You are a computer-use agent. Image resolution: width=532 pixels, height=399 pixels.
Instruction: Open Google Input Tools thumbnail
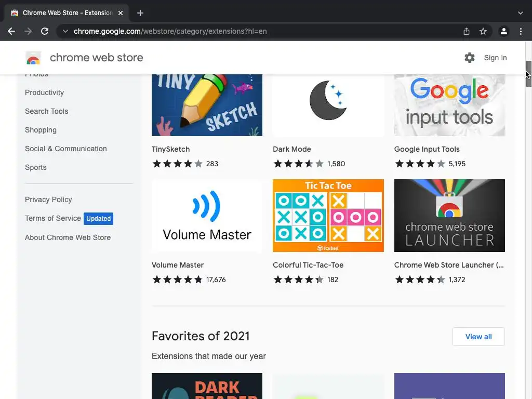pos(449,105)
